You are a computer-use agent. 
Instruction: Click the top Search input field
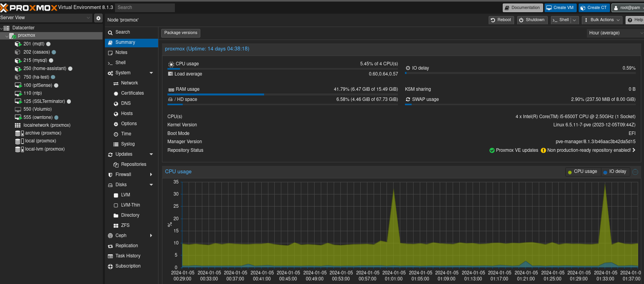[145, 7]
